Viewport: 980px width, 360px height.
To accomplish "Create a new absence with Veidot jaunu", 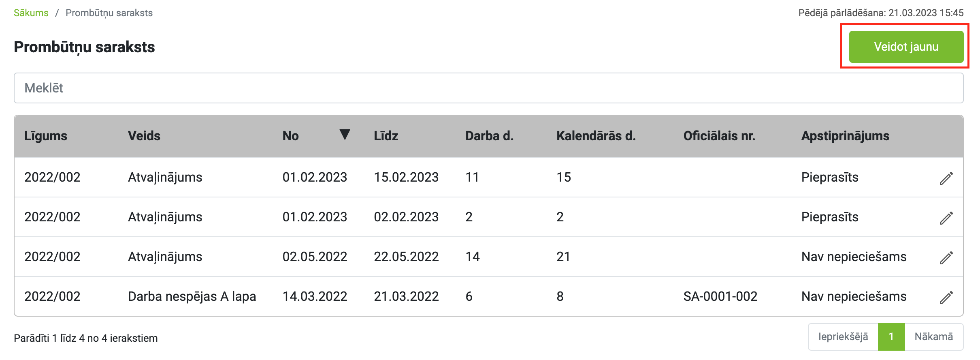I will click(x=906, y=47).
